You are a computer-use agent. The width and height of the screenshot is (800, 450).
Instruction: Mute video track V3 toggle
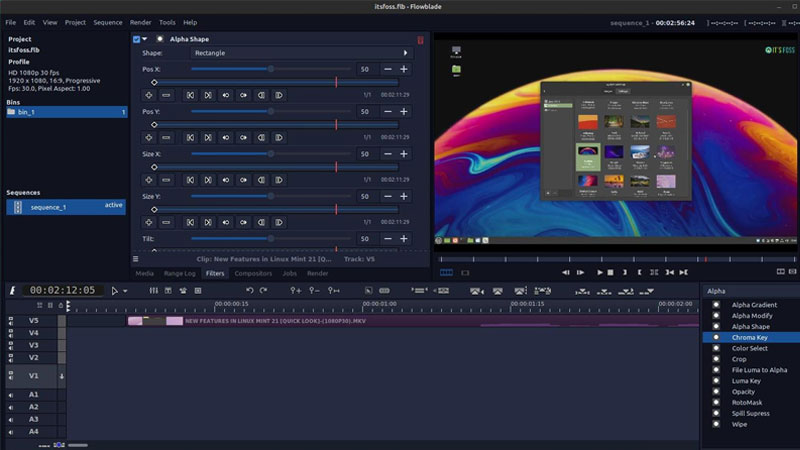coord(11,345)
